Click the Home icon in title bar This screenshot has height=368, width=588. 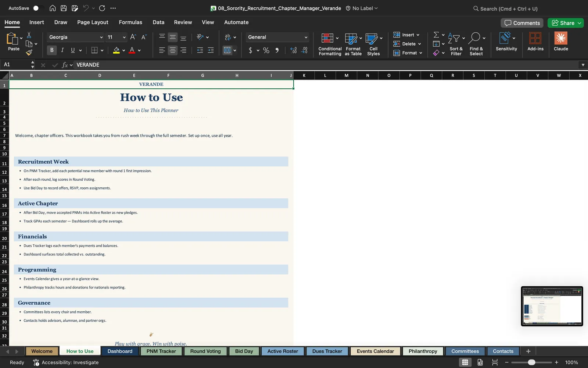(x=53, y=8)
